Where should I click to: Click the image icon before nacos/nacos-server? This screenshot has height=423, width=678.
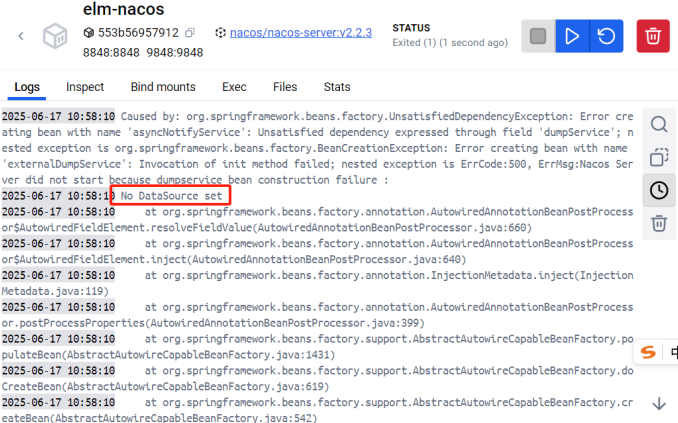pyautogui.click(x=221, y=32)
